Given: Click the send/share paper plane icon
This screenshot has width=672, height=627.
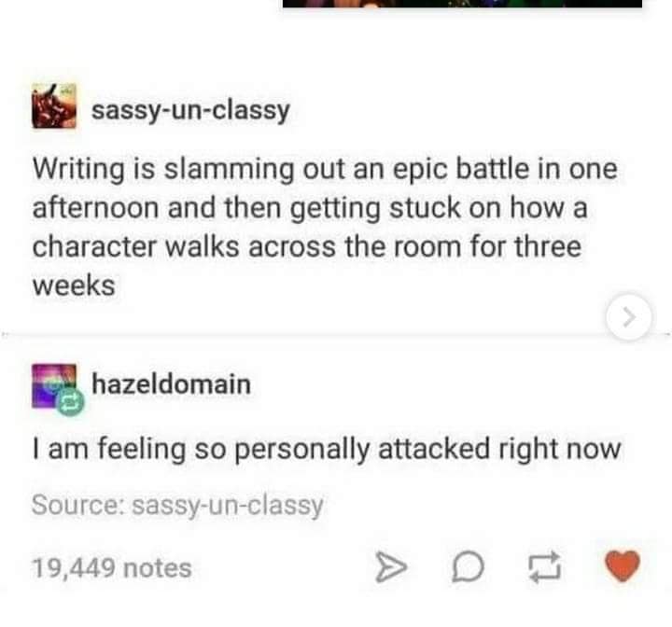Looking at the screenshot, I should (x=390, y=567).
